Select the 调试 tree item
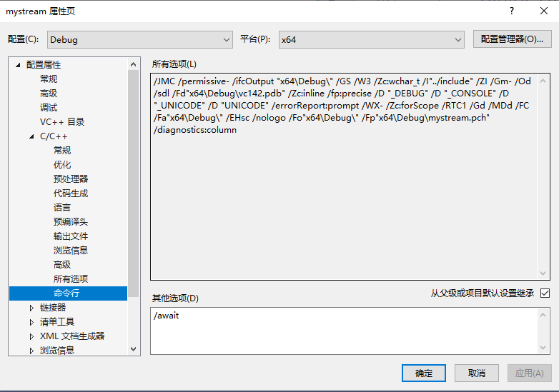This screenshot has height=392, width=559. 49,108
